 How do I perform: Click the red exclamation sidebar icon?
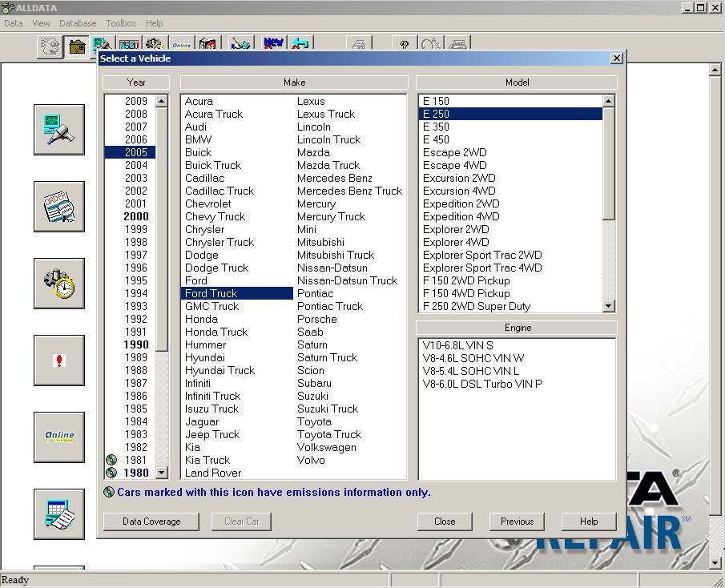tap(59, 360)
